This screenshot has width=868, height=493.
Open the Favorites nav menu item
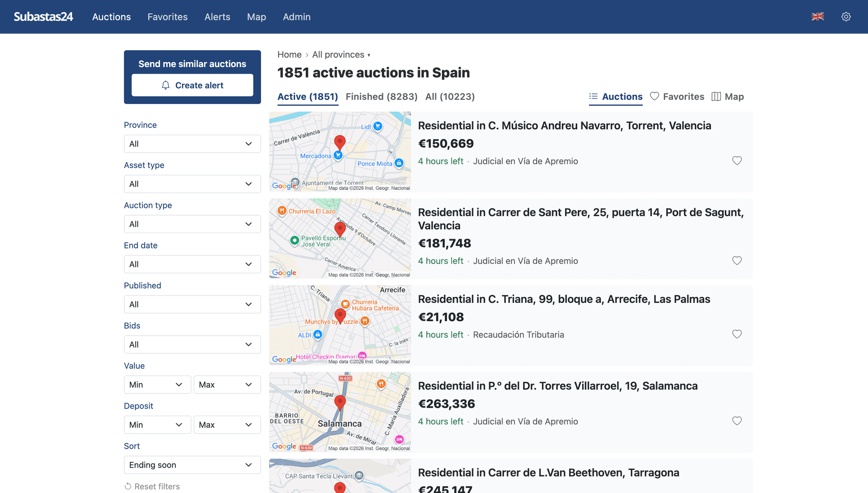coord(167,17)
